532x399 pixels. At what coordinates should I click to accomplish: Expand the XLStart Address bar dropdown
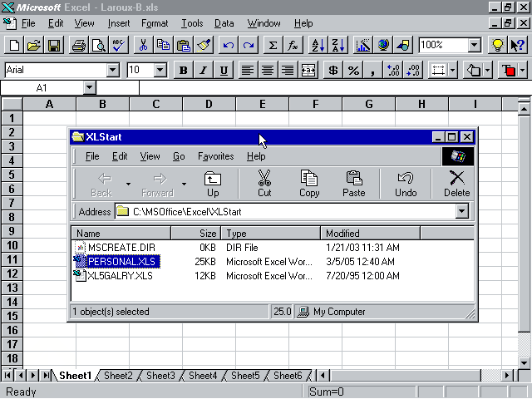pos(461,211)
